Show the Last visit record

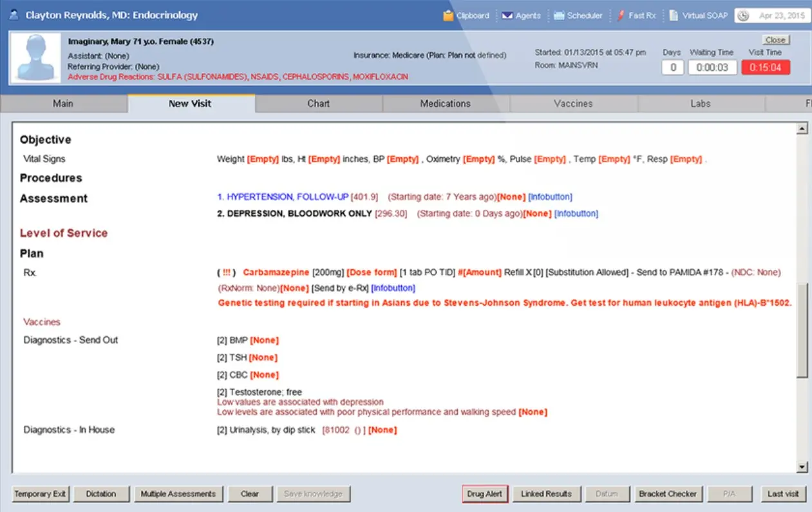coord(783,494)
